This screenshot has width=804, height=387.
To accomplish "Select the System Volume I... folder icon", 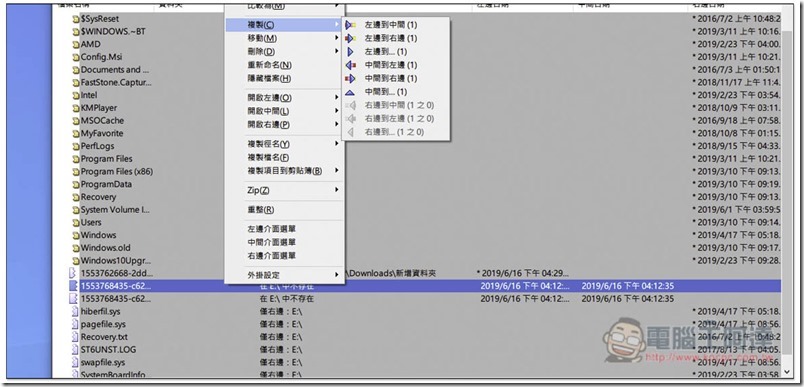I will coord(76,210).
